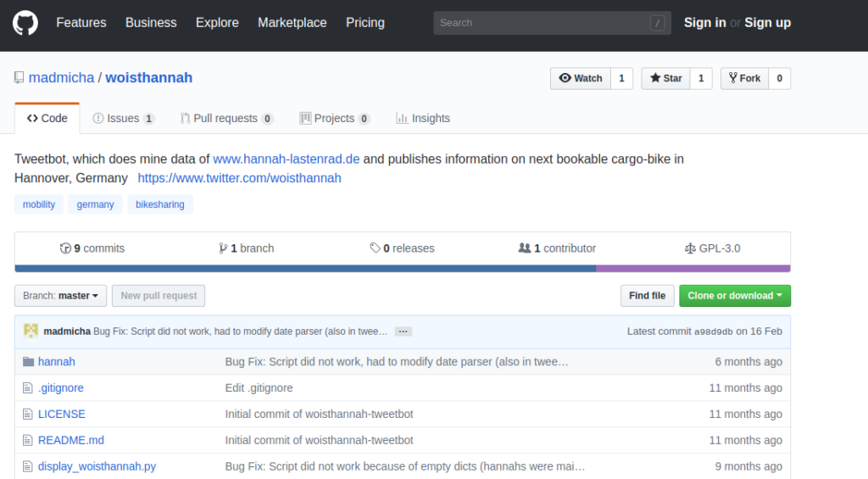Click the file icon next to LICENSE
This screenshot has width=868, height=479.
(28, 414)
